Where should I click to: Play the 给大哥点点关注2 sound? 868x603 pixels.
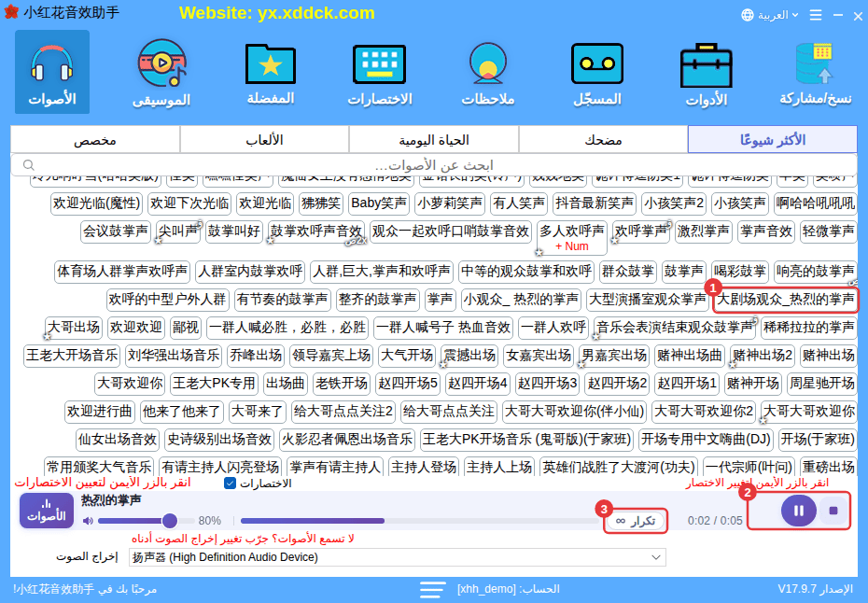(343, 411)
